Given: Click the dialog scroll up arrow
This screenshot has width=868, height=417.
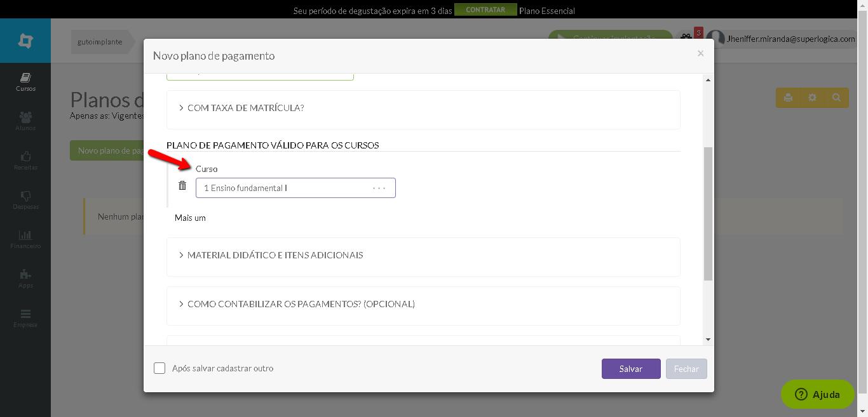Looking at the screenshot, I should [x=709, y=80].
